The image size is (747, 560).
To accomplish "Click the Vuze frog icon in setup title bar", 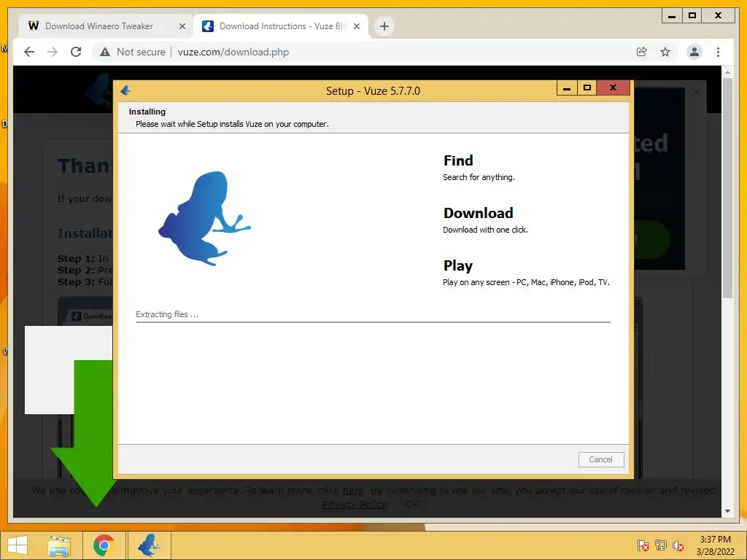I will pos(125,90).
